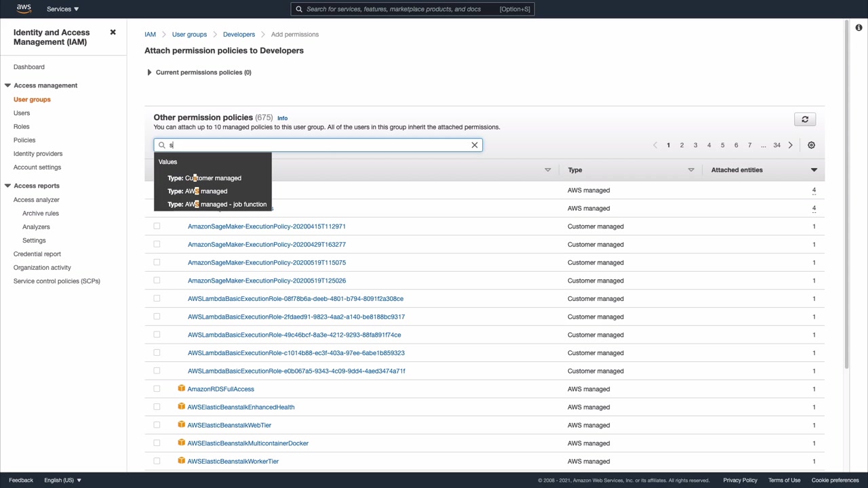This screenshot has width=868, height=488.
Task: Open the English (US) language selector
Action: click(x=62, y=480)
